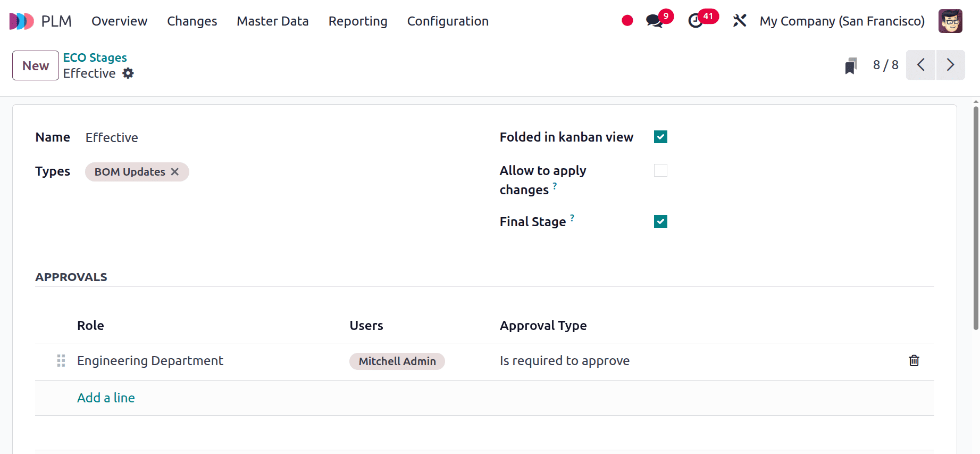The width and height of the screenshot is (980, 454).
Task: Open the Overview menu
Action: [x=120, y=21]
